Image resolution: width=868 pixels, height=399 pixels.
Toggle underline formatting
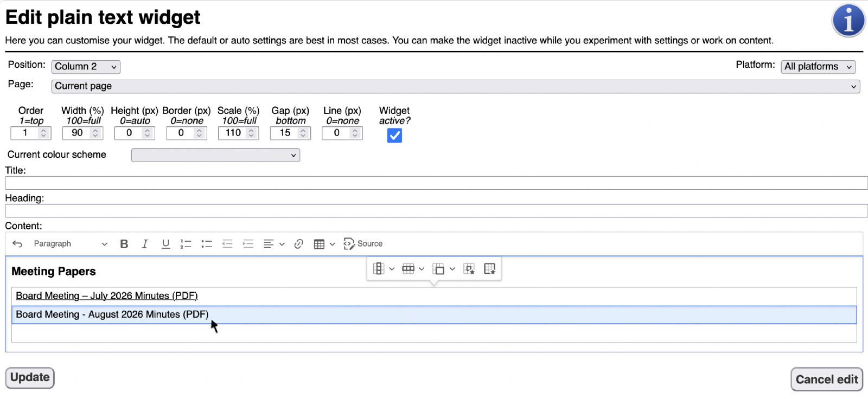(166, 244)
